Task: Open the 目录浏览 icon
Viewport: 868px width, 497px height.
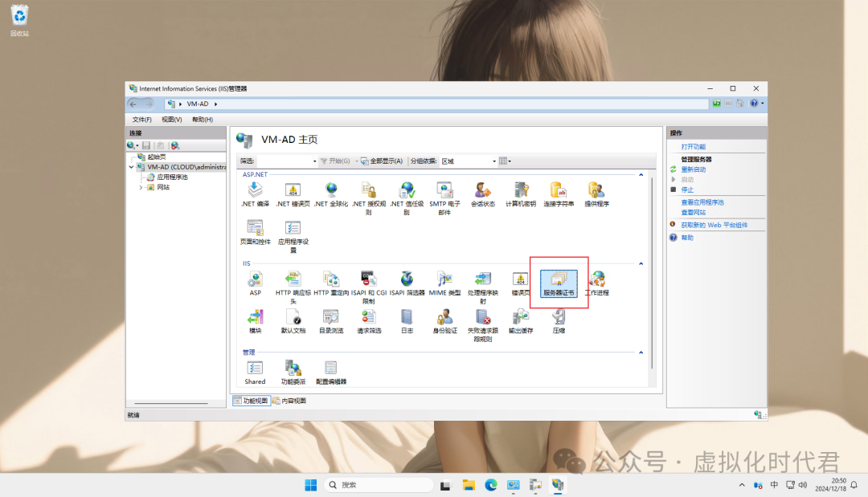Action: 331,321
